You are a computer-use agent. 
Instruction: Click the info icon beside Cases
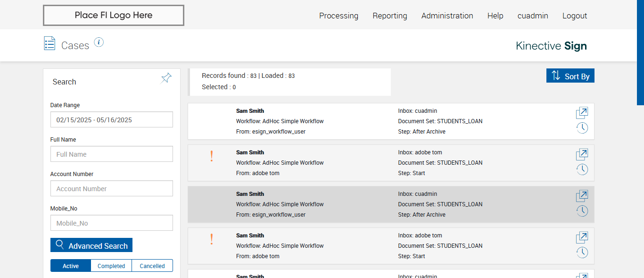coord(99,42)
